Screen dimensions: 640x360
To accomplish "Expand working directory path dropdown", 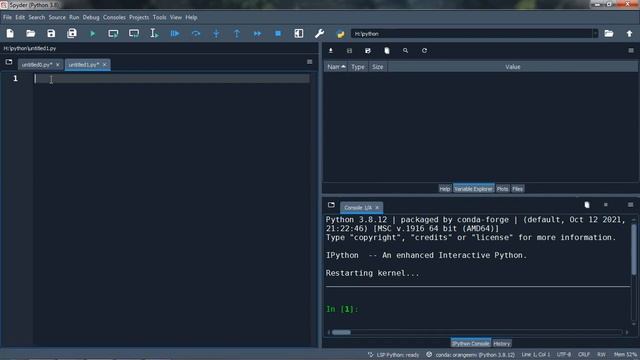I will pyautogui.click(x=595, y=33).
